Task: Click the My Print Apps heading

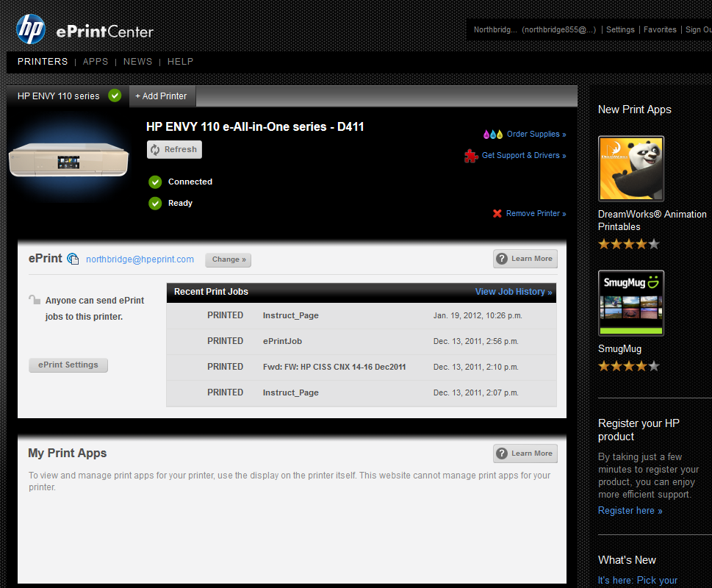Action: [x=67, y=453]
